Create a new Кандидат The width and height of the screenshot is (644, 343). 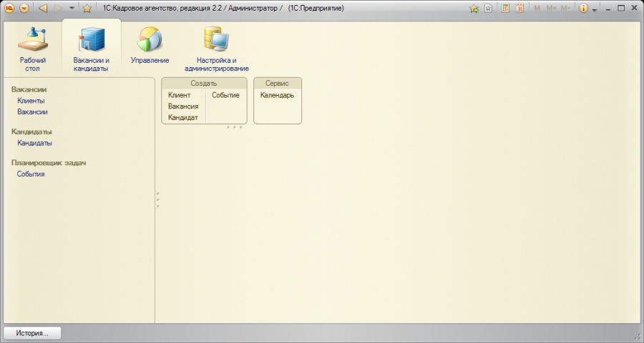click(183, 117)
